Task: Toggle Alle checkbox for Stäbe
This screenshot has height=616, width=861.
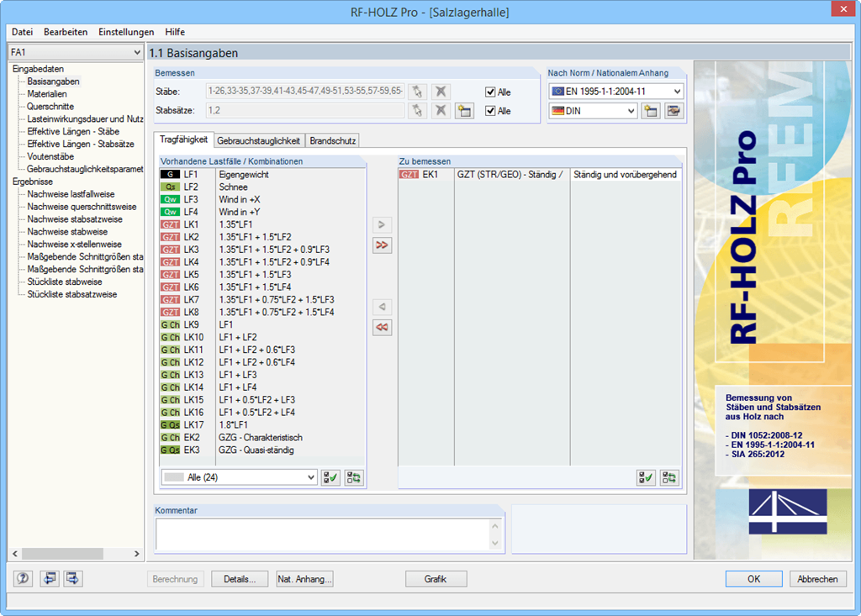Action: (x=490, y=92)
